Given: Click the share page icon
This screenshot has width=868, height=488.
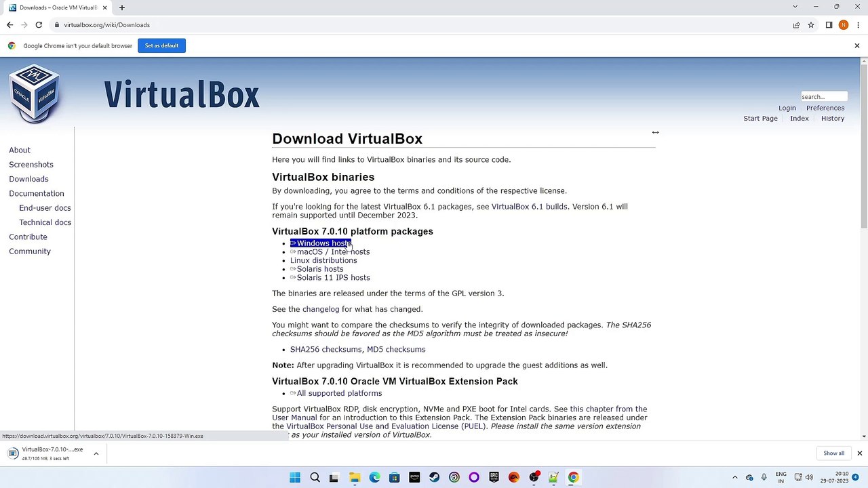Looking at the screenshot, I should (796, 25).
